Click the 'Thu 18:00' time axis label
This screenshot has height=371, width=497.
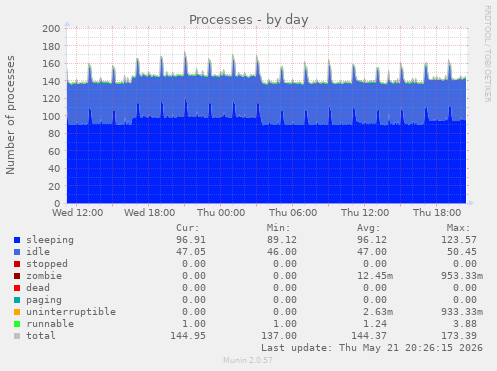pyautogui.click(x=437, y=213)
